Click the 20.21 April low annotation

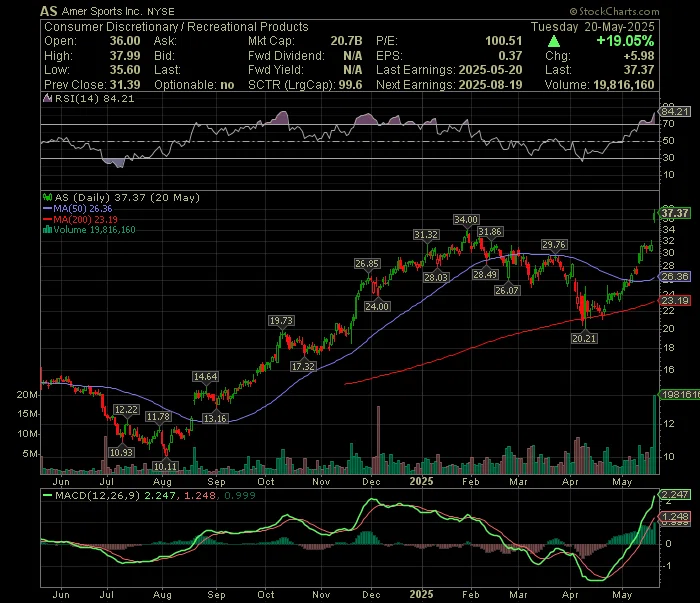coord(584,338)
